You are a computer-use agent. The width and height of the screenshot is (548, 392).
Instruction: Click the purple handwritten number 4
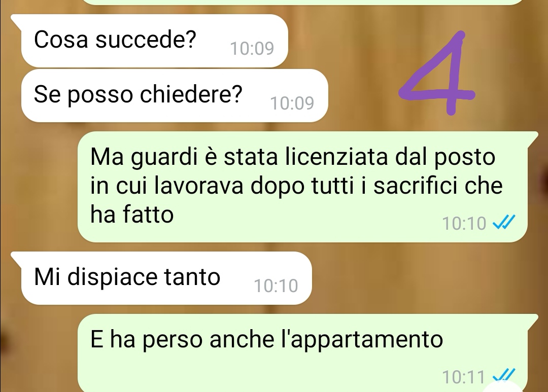pyautogui.click(x=437, y=73)
